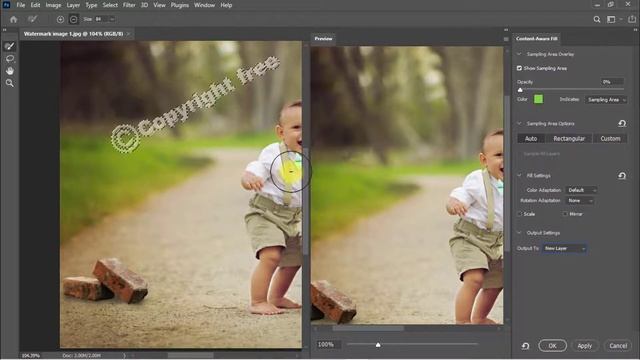Choose add to sampling area plus icon
The height and width of the screenshot is (360, 640).
(x=60, y=19)
